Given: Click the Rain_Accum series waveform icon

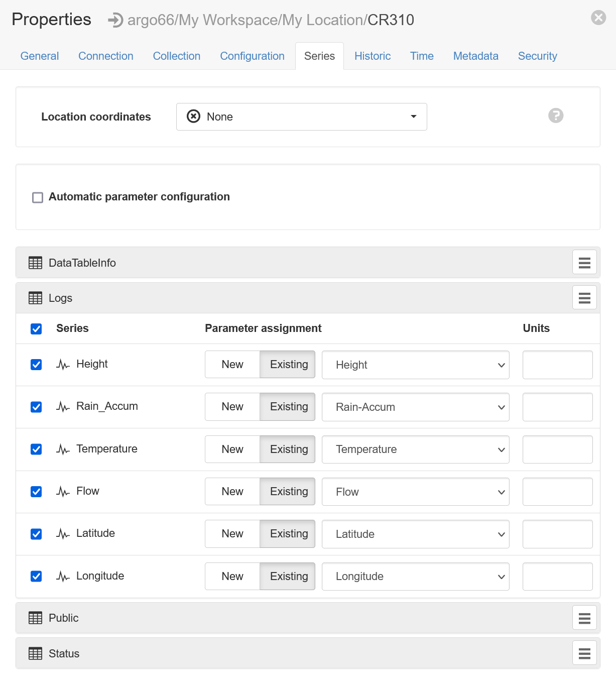Looking at the screenshot, I should (63, 407).
